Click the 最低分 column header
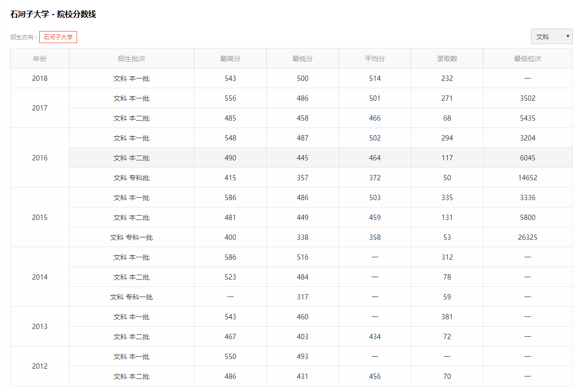Image resolution: width=582 pixels, height=392 pixels. click(x=303, y=59)
